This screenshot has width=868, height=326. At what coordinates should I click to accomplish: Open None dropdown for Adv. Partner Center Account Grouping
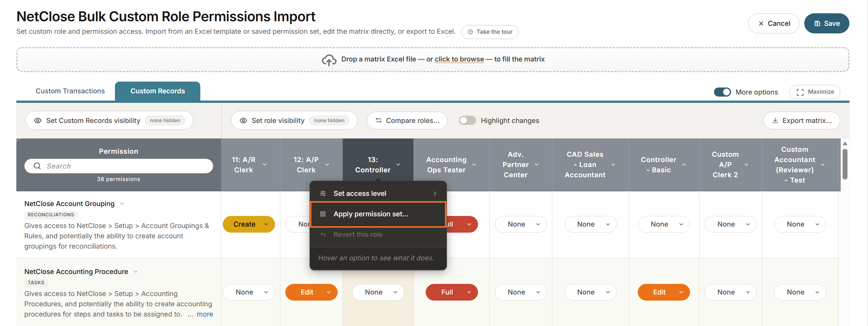tap(521, 224)
